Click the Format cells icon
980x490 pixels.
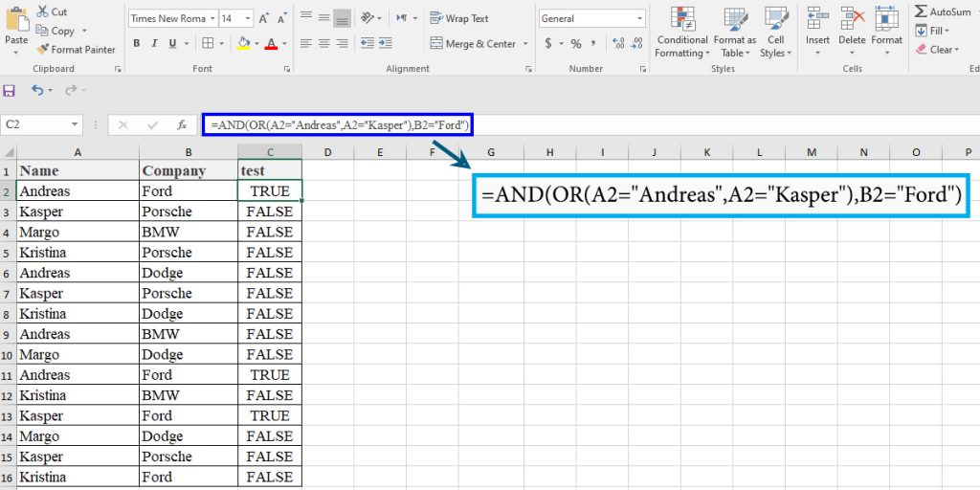[887, 18]
